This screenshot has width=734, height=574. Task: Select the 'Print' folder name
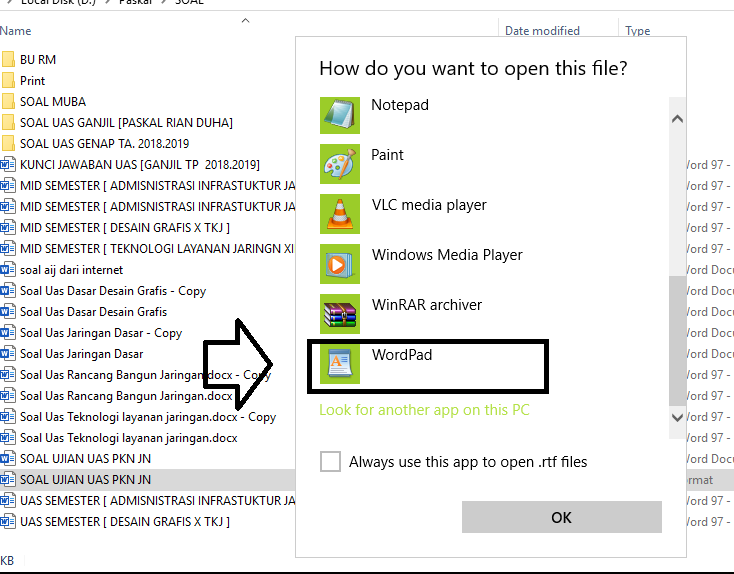coord(32,81)
